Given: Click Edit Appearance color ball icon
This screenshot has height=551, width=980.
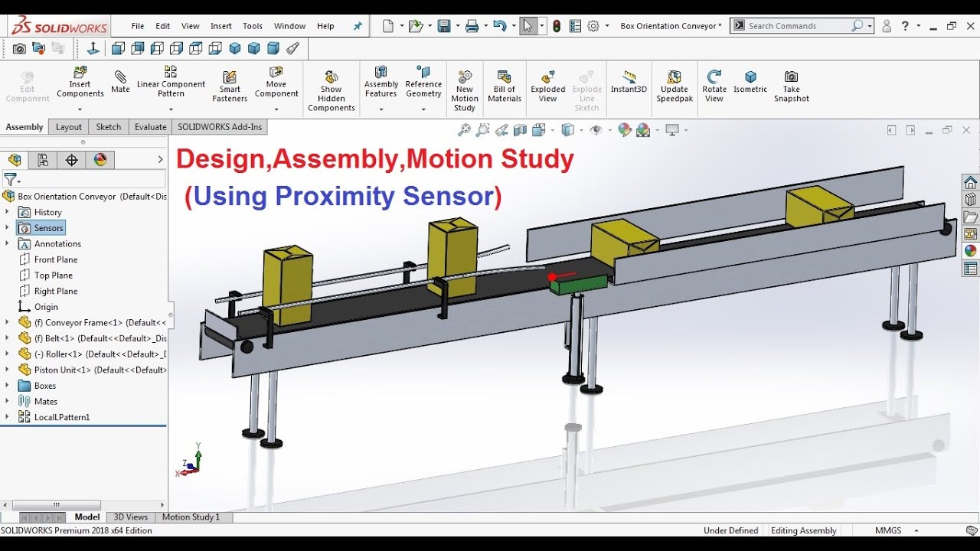Looking at the screenshot, I should click(x=625, y=130).
